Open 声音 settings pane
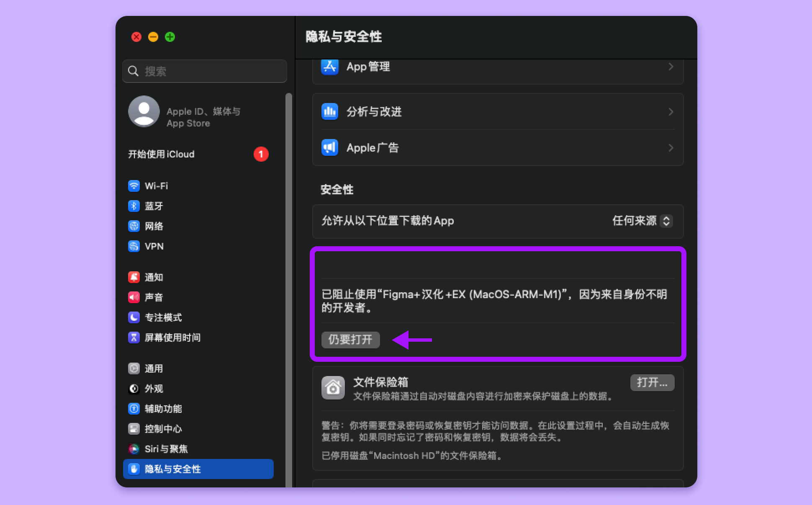This screenshot has width=812, height=505. coord(198,297)
